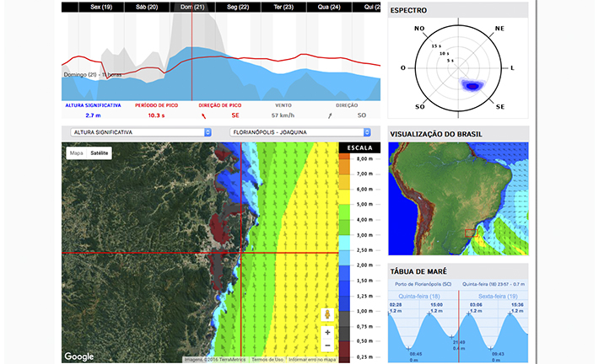Switch map view to Mapa
Viewport: 599px width, 364px height.
tap(77, 153)
